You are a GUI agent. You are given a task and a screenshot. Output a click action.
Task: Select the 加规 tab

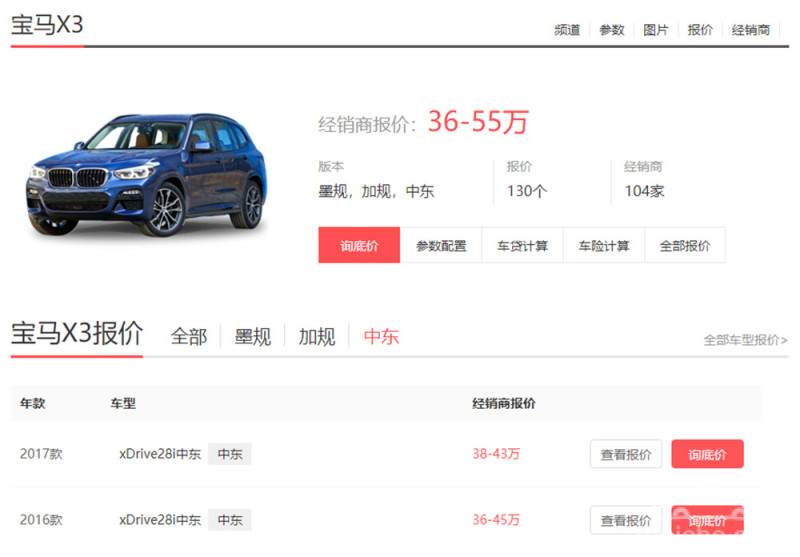tap(317, 337)
